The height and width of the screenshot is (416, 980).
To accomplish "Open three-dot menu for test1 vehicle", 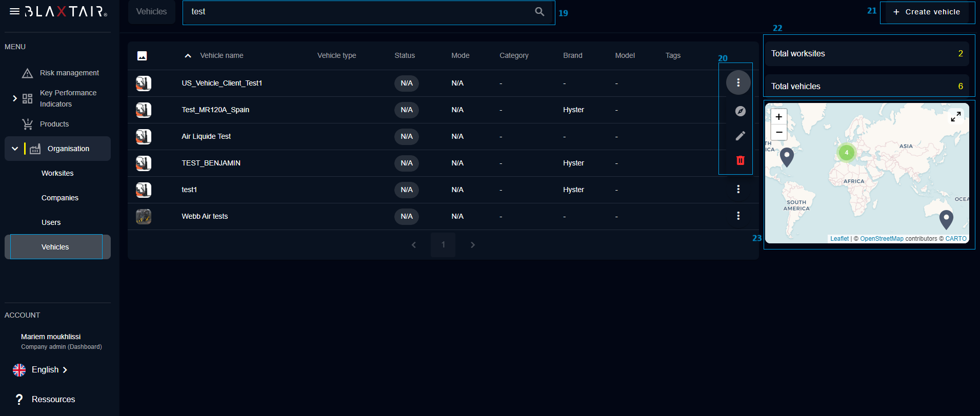I will click(738, 190).
